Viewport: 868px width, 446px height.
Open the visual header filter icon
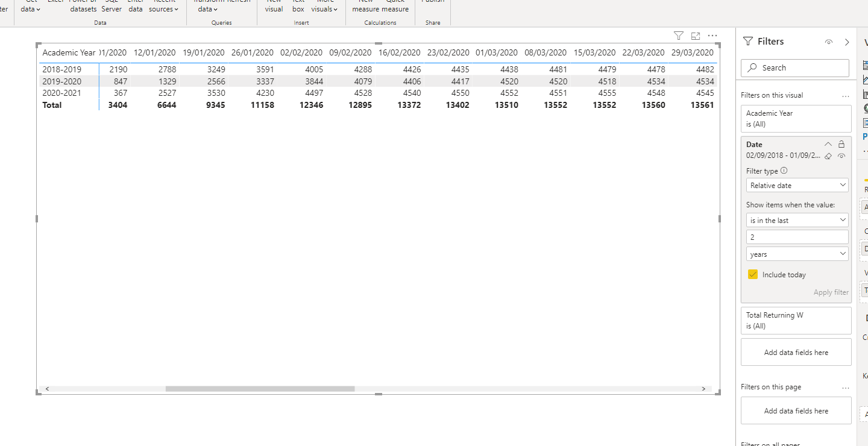coord(678,36)
